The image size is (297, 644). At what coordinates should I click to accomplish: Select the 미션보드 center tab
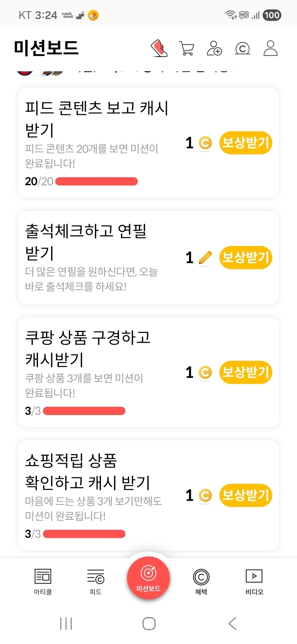coord(148,578)
